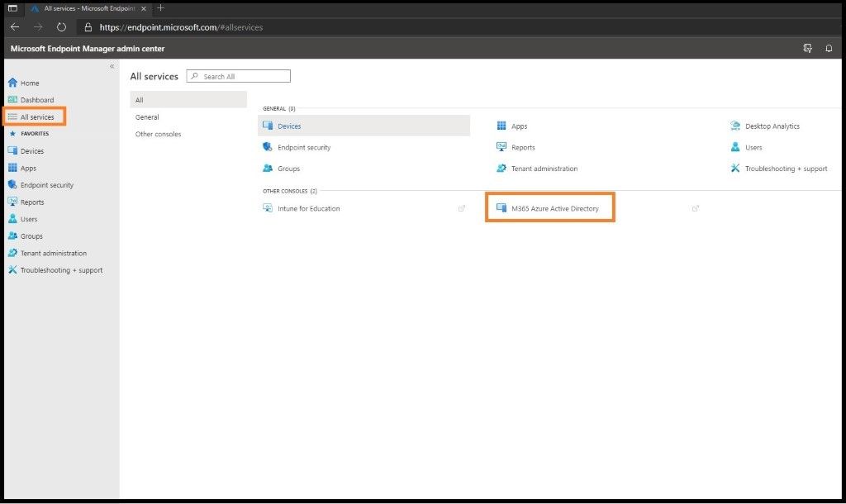This screenshot has height=504, width=846.
Task: Refresh the current page
Action: [61, 26]
